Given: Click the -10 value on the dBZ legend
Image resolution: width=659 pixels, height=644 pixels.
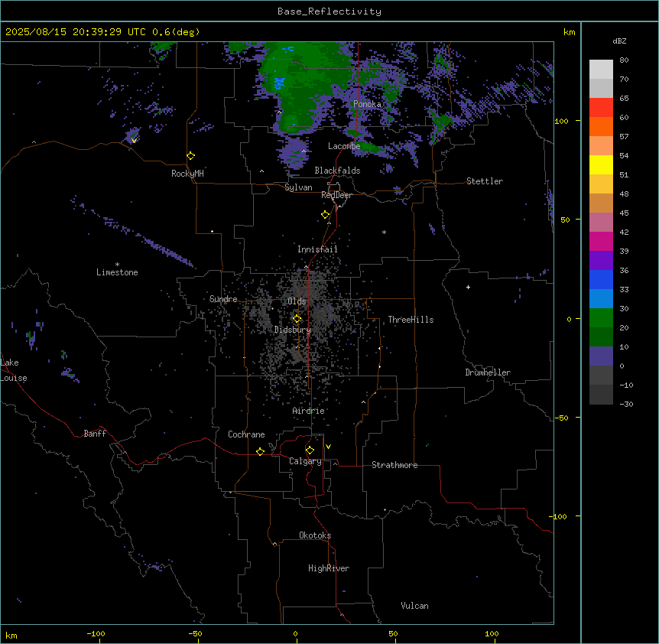Looking at the screenshot, I should 626,385.
